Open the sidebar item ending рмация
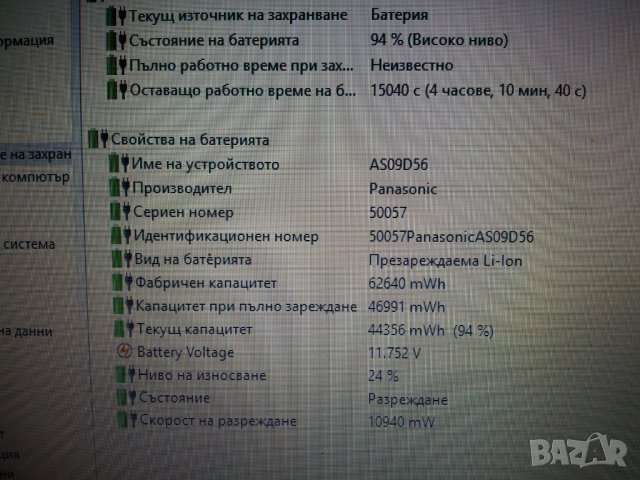Screen dimensions: 640x480 27,41
